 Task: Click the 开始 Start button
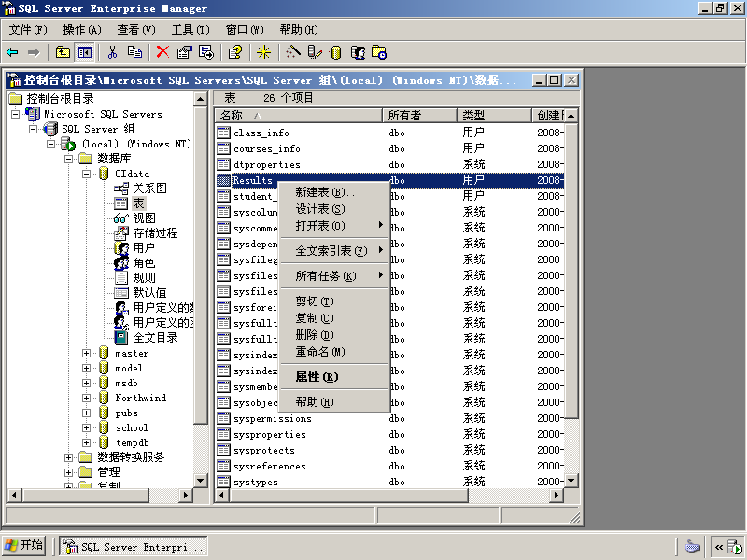[x=23, y=546]
